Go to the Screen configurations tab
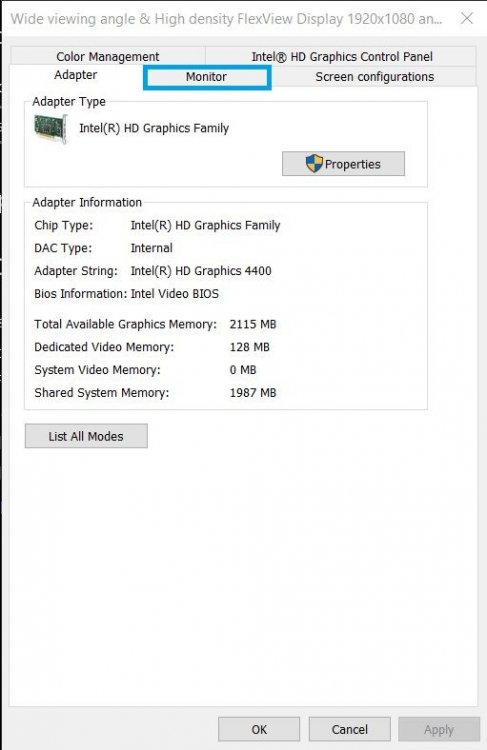This screenshot has width=487, height=750. tap(374, 77)
